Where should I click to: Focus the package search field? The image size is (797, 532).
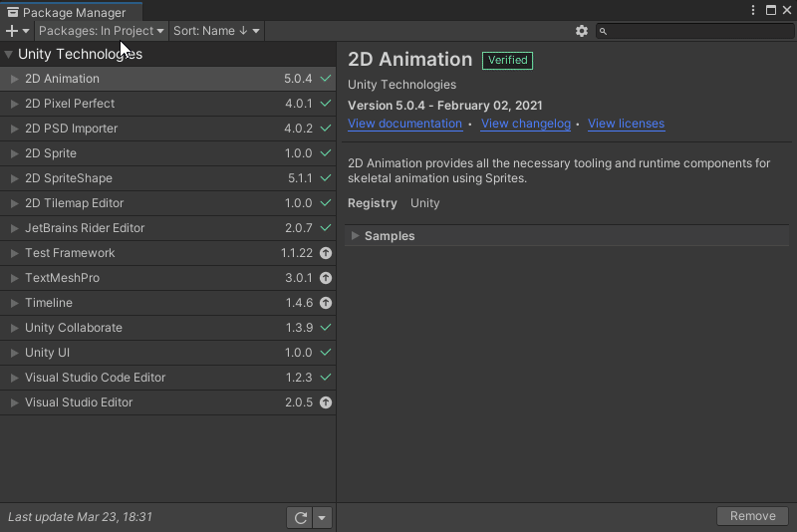point(694,31)
